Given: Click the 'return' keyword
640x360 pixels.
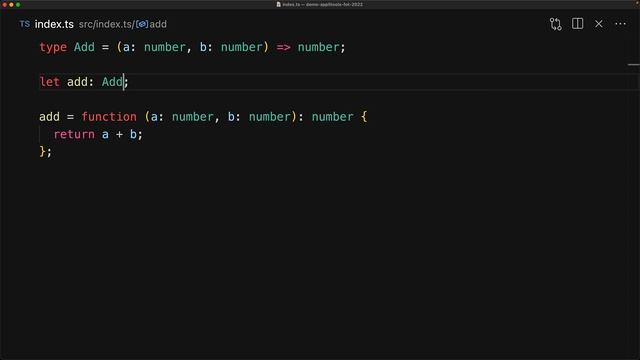Looking at the screenshot, I should [74, 134].
